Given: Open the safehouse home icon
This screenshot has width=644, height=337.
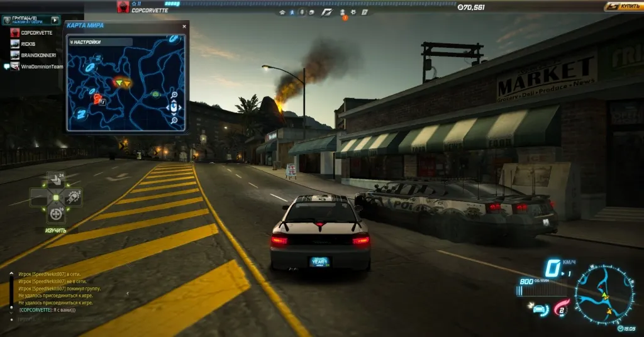Looking at the screenshot, I should 282,13.
